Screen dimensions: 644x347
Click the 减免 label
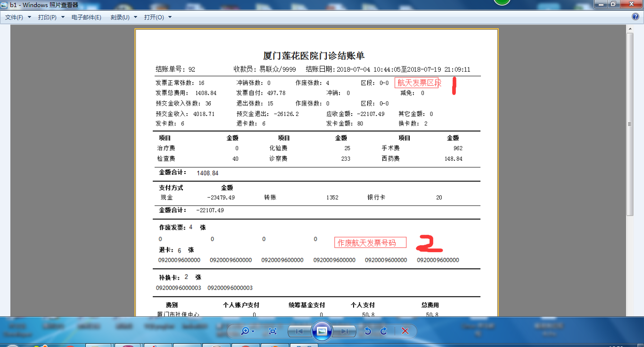tap(408, 93)
